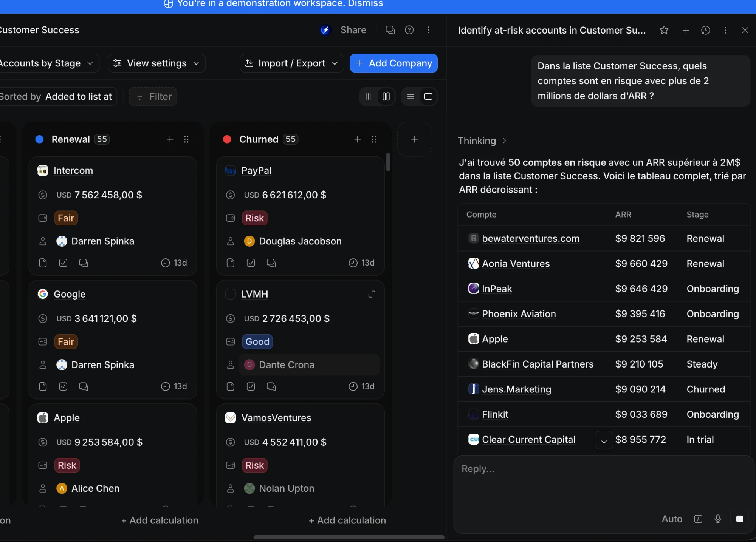Open the Jens.Marketing account link
Screen dimensions: 756x542
(516, 389)
